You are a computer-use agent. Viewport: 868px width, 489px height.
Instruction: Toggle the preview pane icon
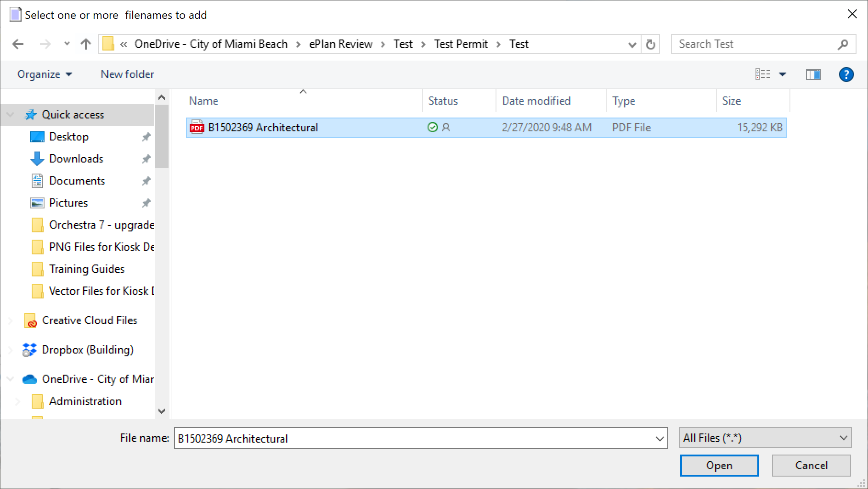[813, 74]
